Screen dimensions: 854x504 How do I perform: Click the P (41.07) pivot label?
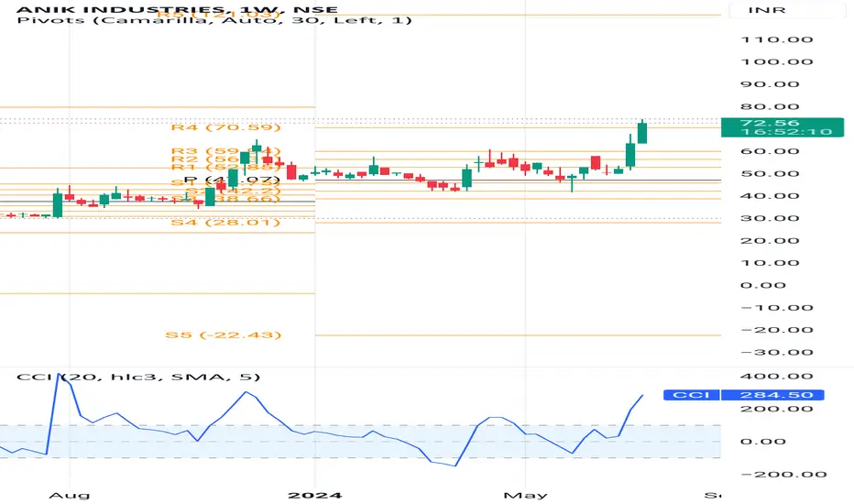point(232,180)
